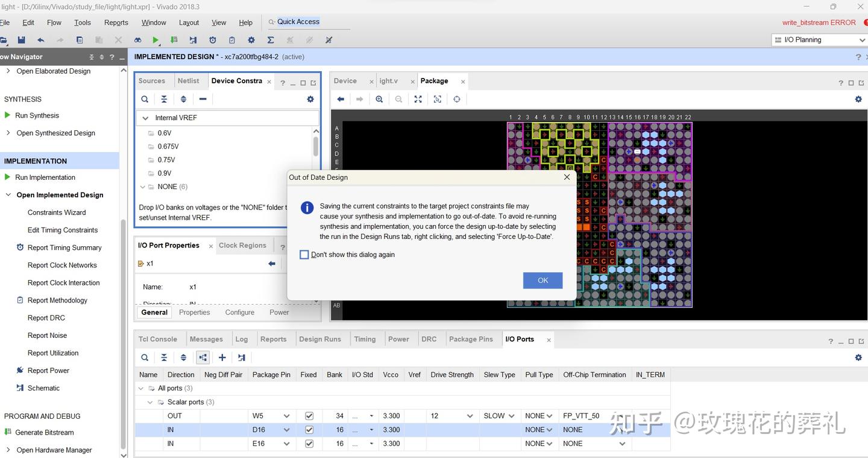
Task: Click the green Run Implementation arrow in toolbar
Action: tap(156, 40)
